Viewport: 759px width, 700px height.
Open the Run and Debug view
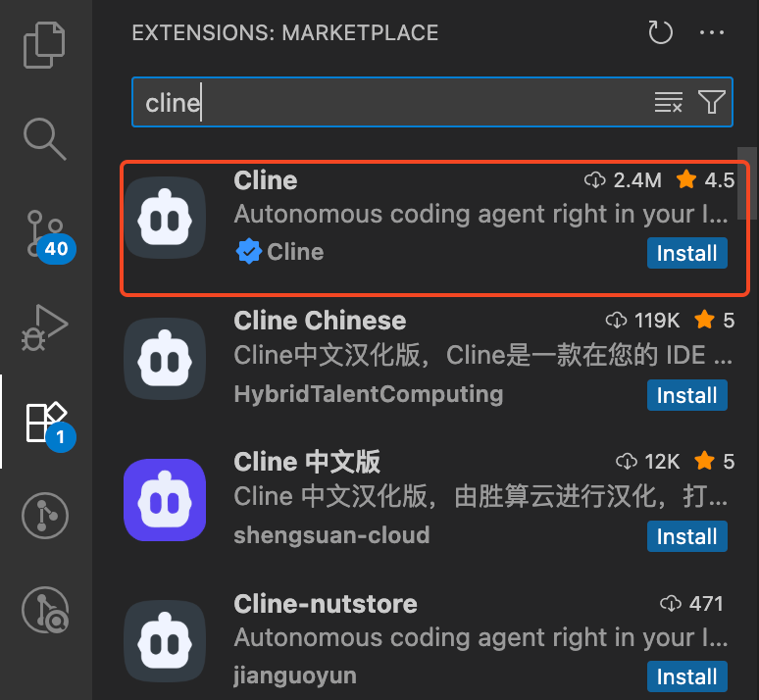44,327
